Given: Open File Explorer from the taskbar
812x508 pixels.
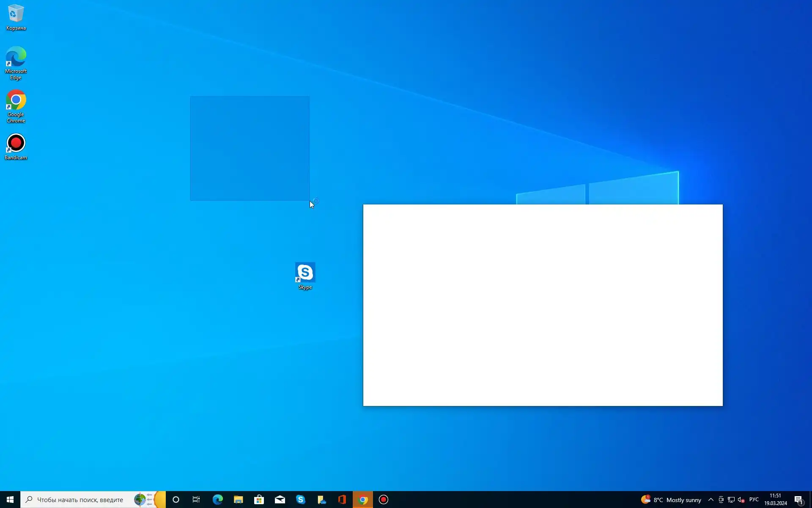Looking at the screenshot, I should 239,500.
